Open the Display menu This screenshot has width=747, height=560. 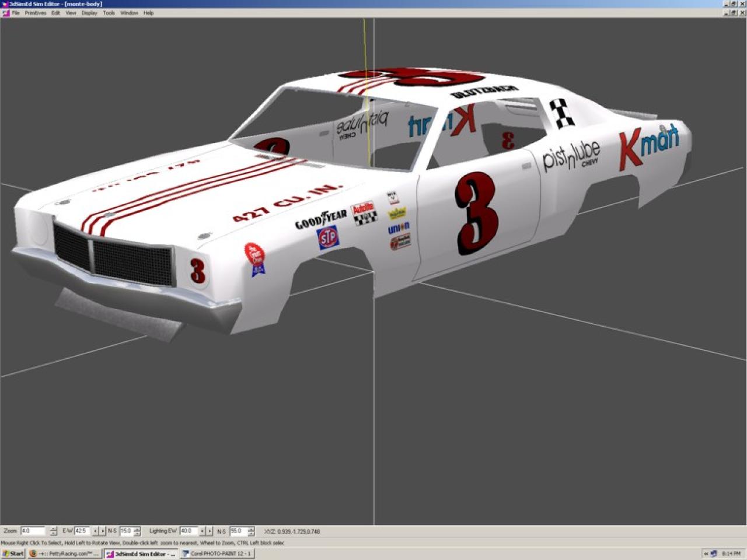(x=89, y=13)
